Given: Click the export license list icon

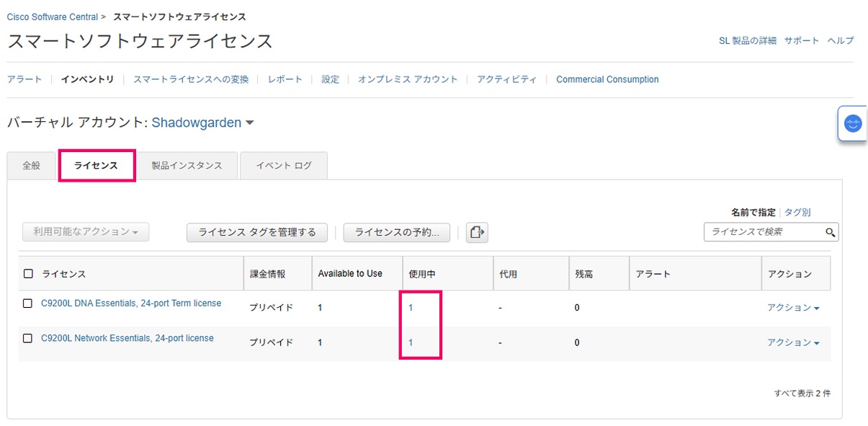Looking at the screenshot, I should pyautogui.click(x=477, y=232).
